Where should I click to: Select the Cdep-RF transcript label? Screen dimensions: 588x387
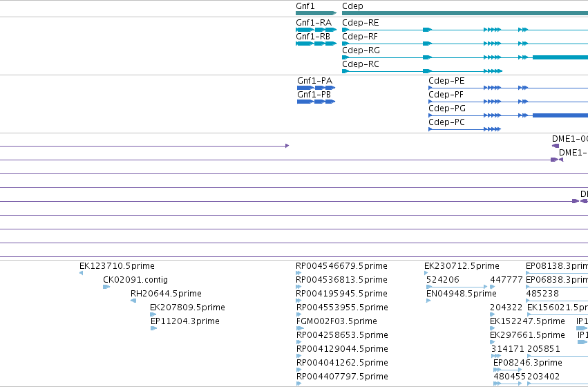[360, 37]
